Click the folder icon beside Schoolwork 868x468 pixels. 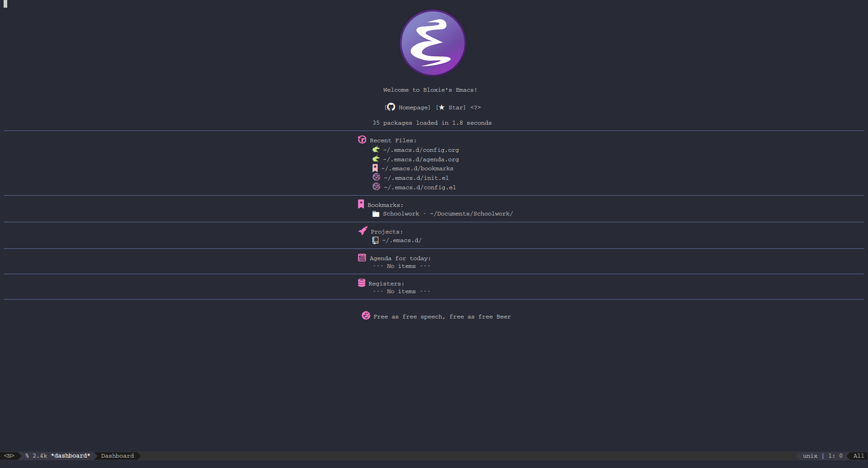point(376,213)
